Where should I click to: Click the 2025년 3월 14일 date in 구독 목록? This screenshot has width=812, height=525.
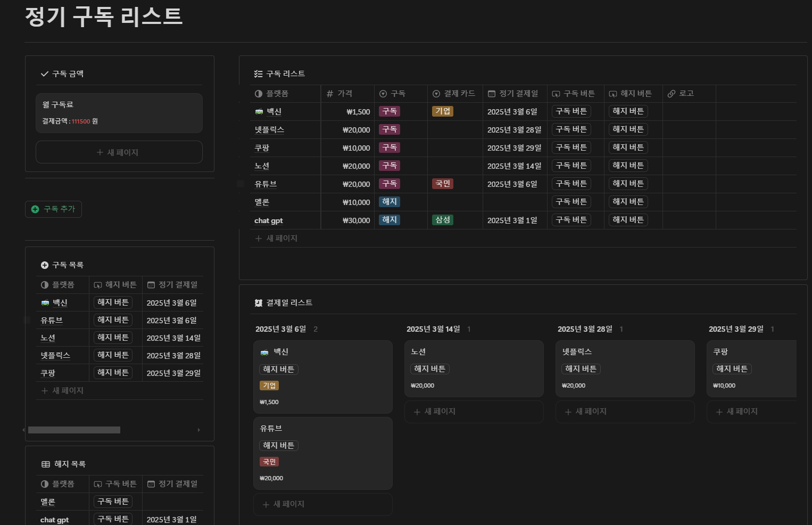pyautogui.click(x=173, y=338)
